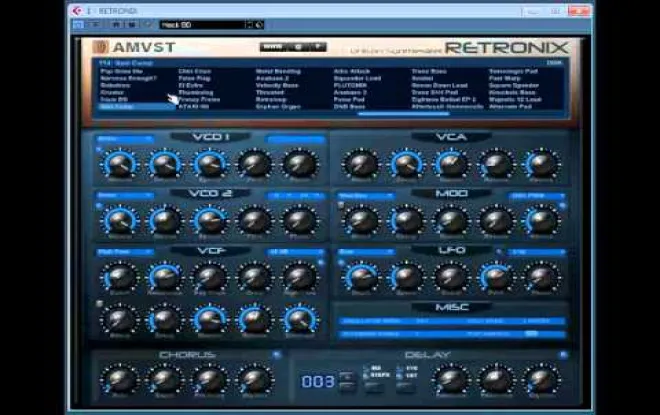The height and width of the screenshot is (415, 660).
Task: Open the VCF filter type dropdown
Action: tap(125, 252)
